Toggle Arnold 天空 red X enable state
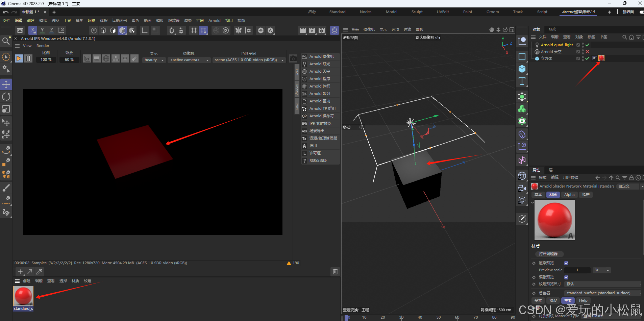This screenshot has height=321, width=644. tap(587, 52)
